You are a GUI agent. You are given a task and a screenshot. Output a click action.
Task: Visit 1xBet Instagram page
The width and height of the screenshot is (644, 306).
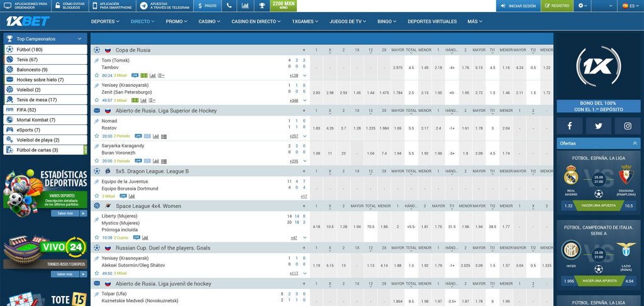pos(628,126)
